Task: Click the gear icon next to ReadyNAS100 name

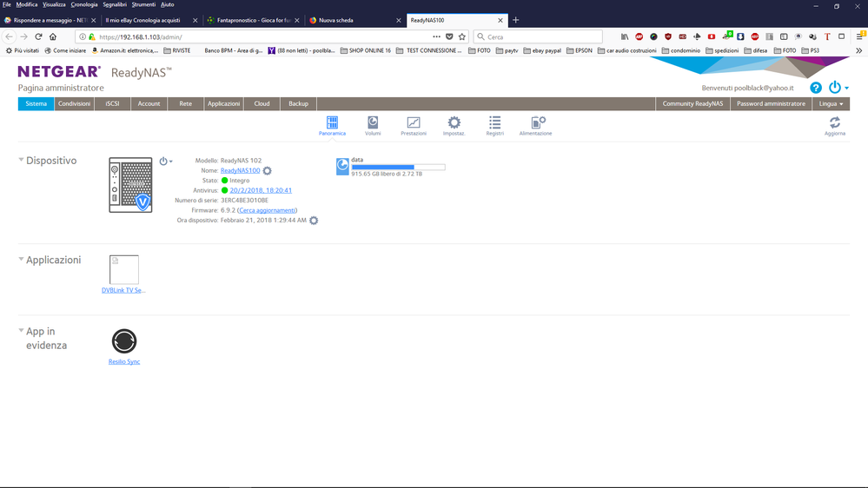Action: point(268,171)
